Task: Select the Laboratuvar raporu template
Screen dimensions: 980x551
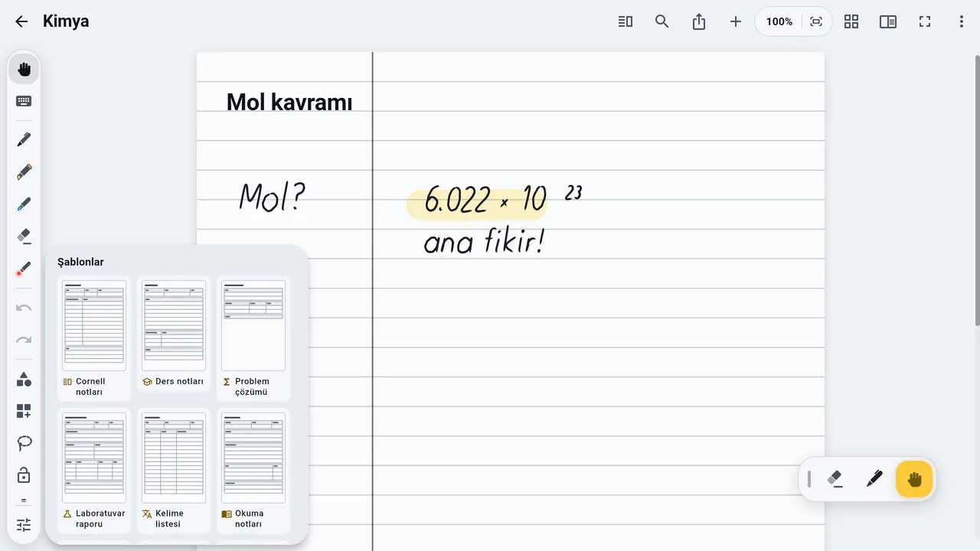Action: (94, 471)
